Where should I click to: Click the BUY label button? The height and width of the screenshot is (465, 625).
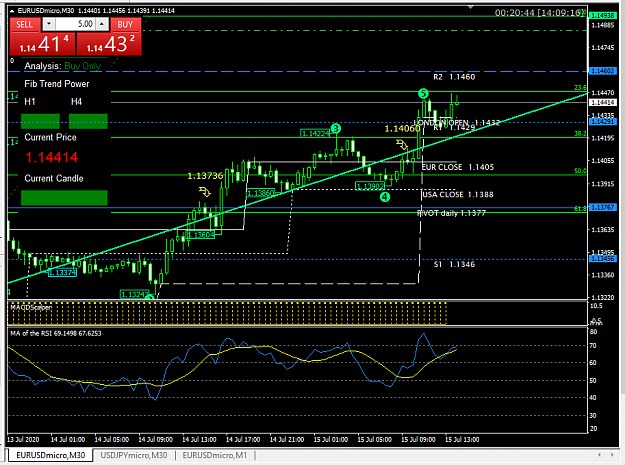coord(126,25)
